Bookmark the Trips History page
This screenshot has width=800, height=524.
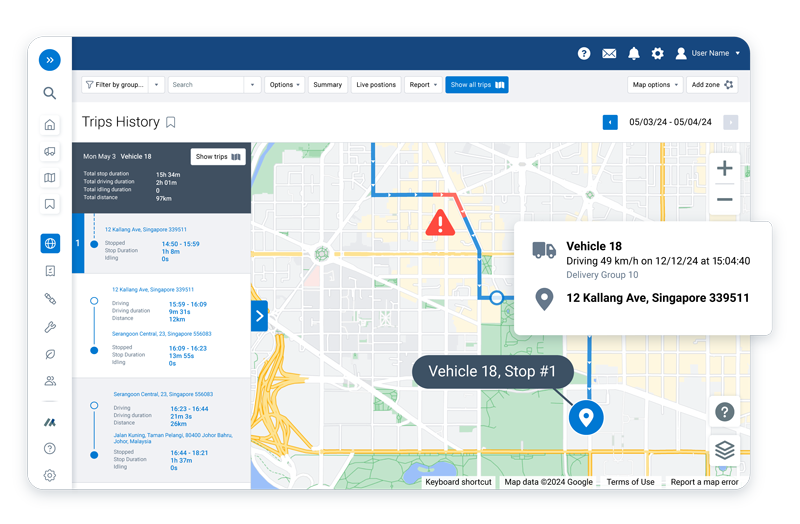click(x=171, y=122)
